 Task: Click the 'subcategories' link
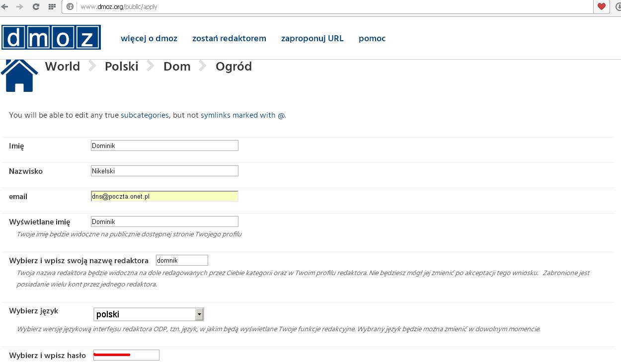pos(145,115)
